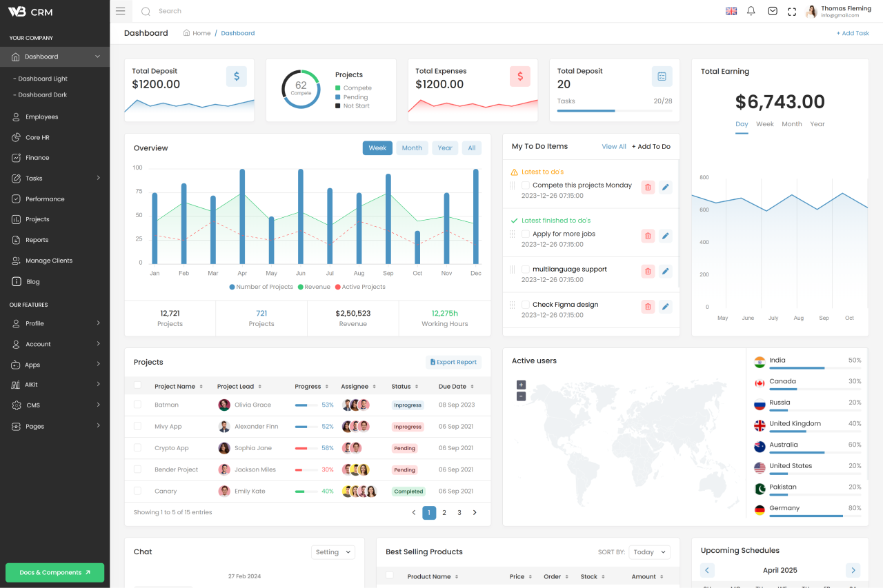Go to Home breadcrumb link
Image resolution: width=883 pixels, height=588 pixels.
point(197,33)
